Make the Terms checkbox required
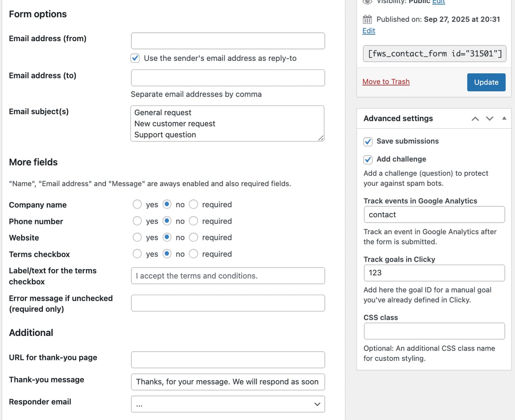Image resolution: width=515 pixels, height=420 pixels. 193,254
